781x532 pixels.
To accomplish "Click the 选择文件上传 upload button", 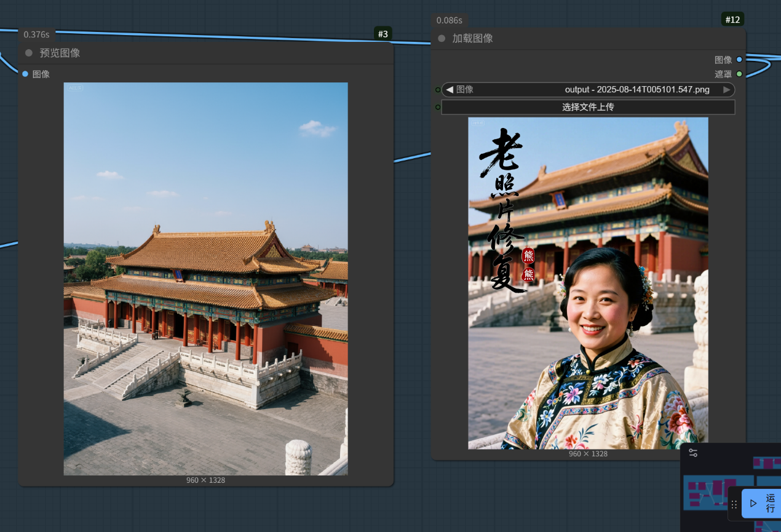I will click(x=588, y=107).
